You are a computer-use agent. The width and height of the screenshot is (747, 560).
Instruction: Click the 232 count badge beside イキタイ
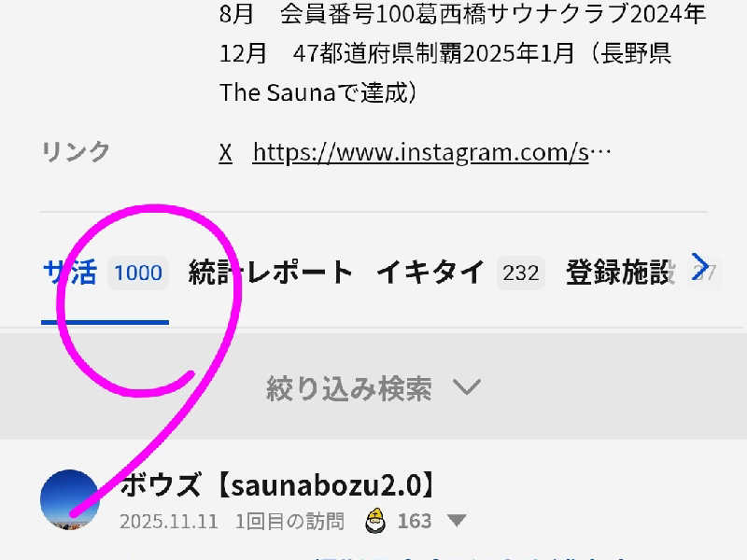click(x=521, y=273)
